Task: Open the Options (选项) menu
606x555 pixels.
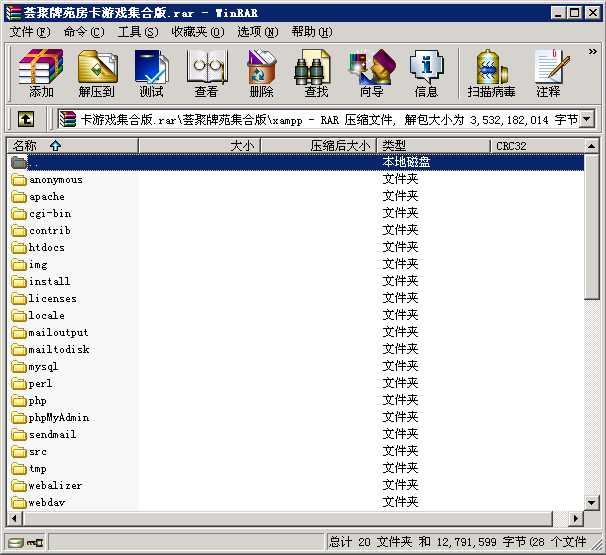Action: click(257, 32)
